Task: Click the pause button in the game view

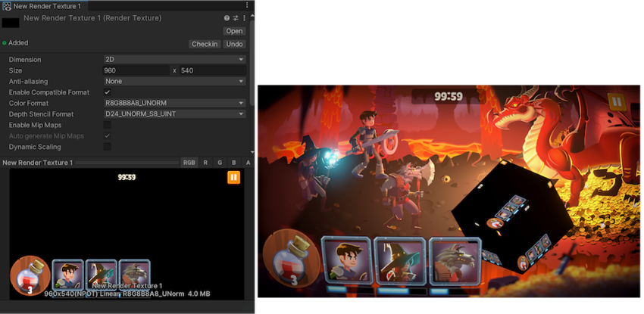Action: (617, 102)
